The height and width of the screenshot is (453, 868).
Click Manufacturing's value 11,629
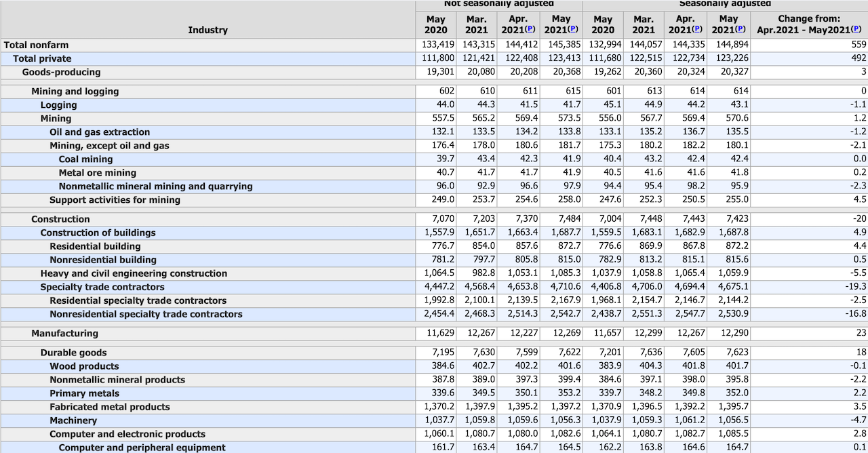coord(441,333)
